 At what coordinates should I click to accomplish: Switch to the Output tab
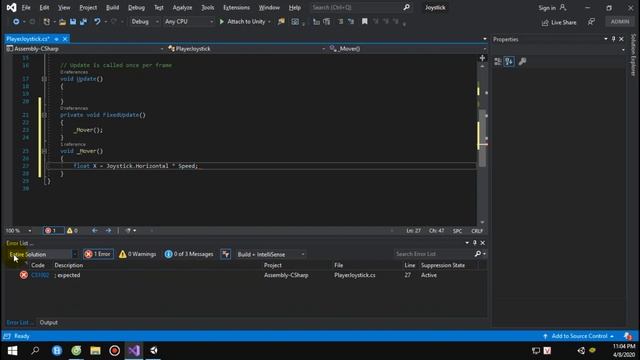click(x=49, y=322)
